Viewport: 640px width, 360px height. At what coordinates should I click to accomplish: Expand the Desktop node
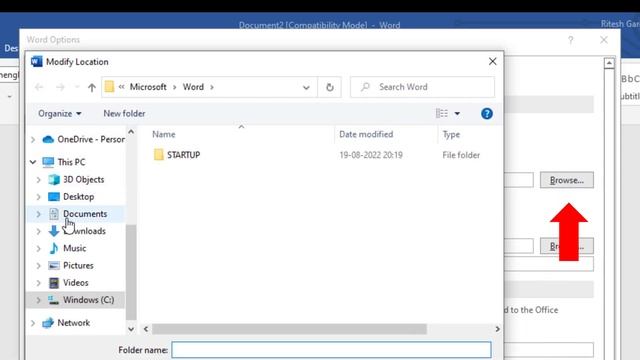tap(39, 197)
